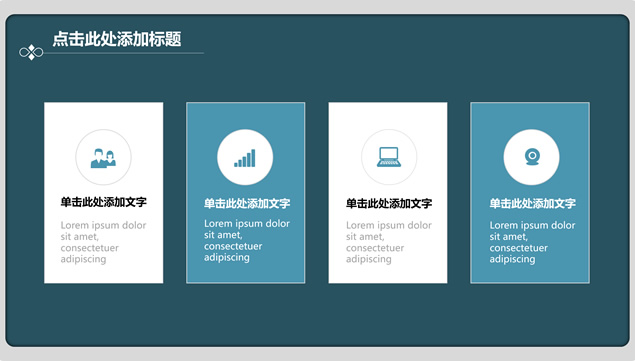Screen dimensions: 635x361
Task: Click the decorative diamond ornament beside title
Action: pos(31,52)
